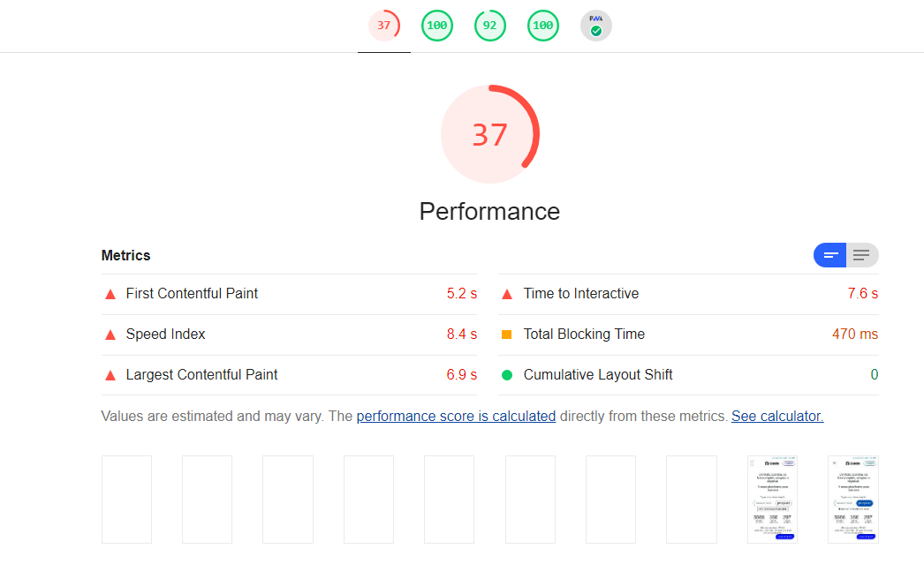924x564 pixels.
Task: Select the red 37 Performance score gauge
Action: 384,26
